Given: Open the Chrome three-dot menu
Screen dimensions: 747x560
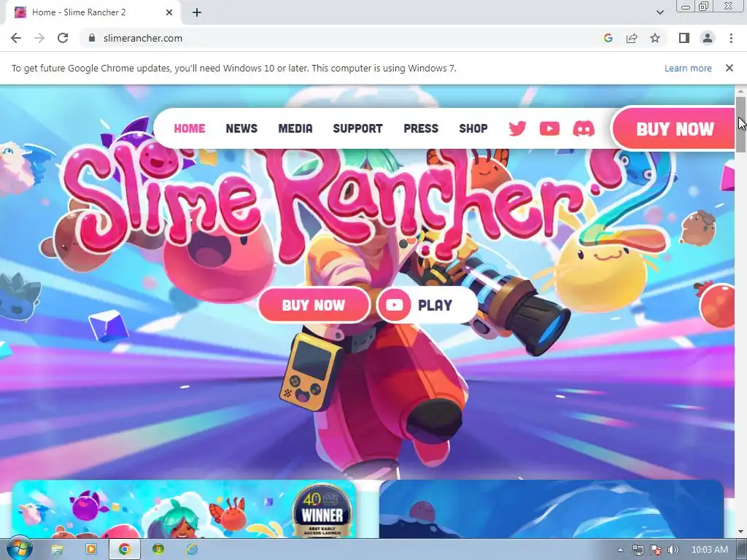Looking at the screenshot, I should (731, 38).
